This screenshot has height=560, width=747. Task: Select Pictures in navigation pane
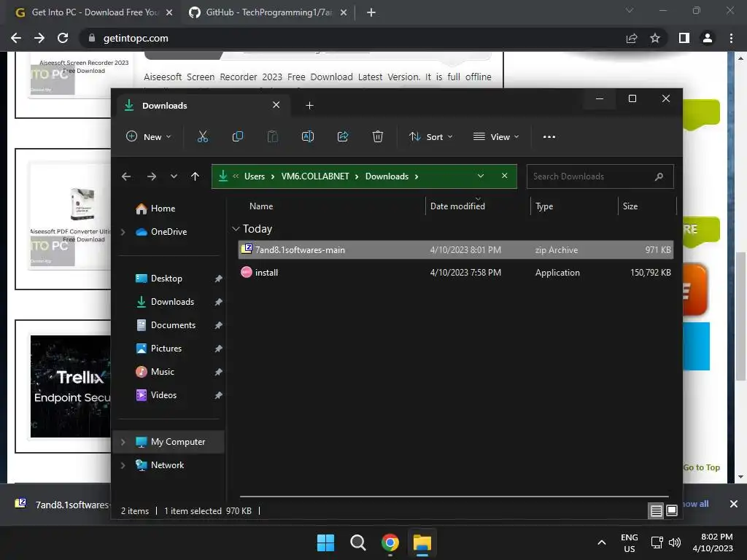[x=166, y=349]
